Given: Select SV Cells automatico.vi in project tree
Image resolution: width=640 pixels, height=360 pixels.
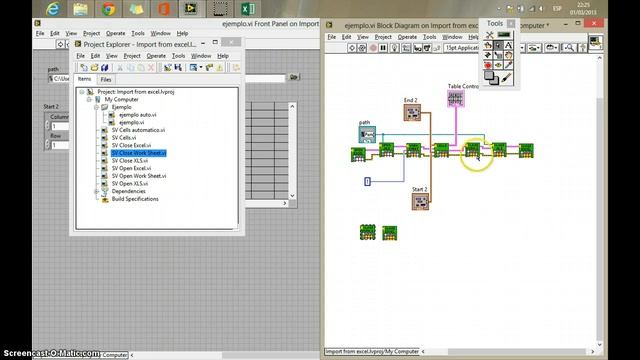Looking at the screenshot, I should click(138, 130).
